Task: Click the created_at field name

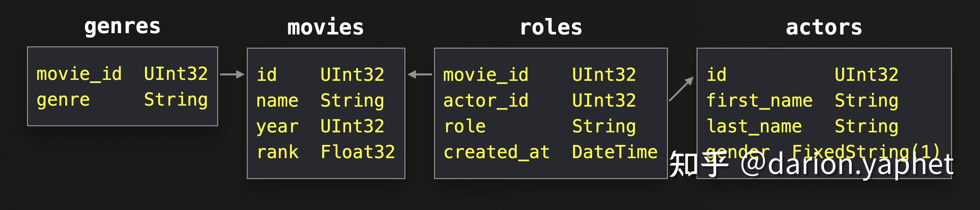Action: [x=496, y=152]
